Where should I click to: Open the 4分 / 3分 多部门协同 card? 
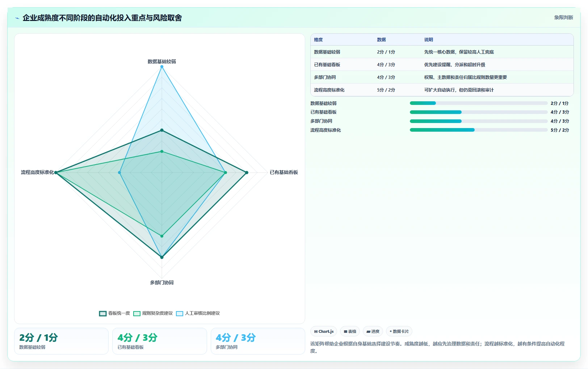[258, 341]
